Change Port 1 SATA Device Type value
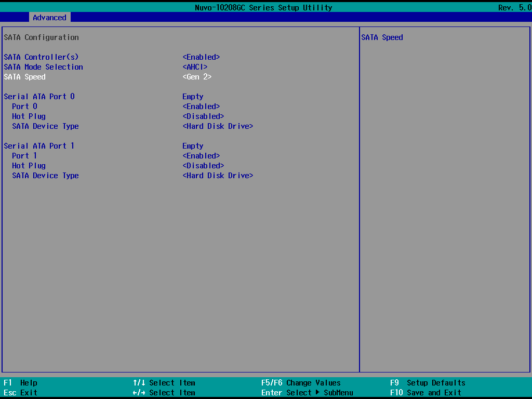532x399 pixels. click(218, 176)
